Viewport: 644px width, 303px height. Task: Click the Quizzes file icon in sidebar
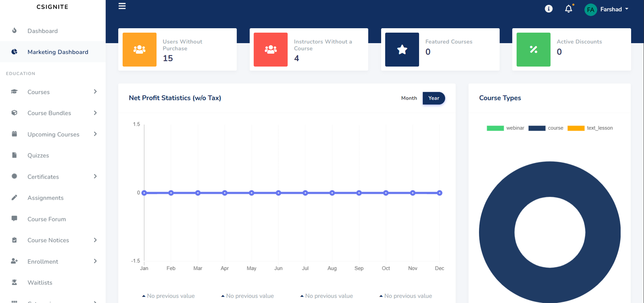[14, 155]
